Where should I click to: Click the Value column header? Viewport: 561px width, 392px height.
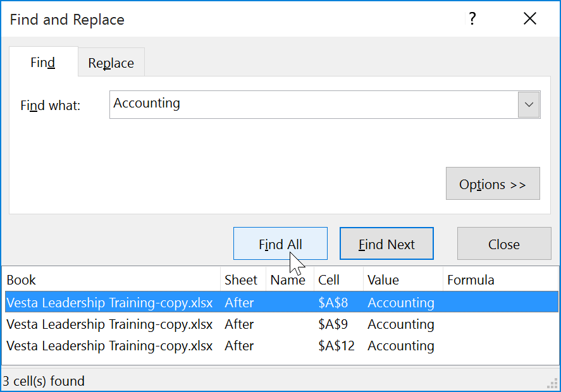381,279
